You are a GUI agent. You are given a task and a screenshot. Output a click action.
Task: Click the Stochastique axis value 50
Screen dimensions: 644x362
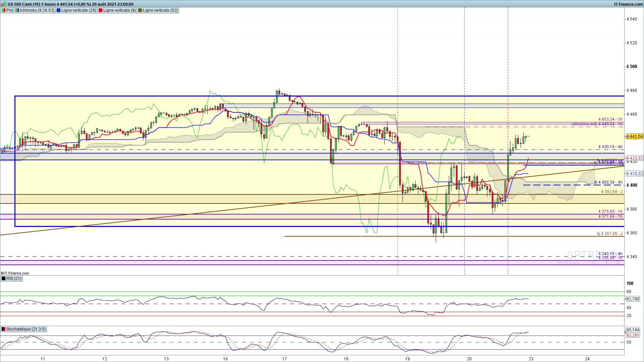[629, 342]
